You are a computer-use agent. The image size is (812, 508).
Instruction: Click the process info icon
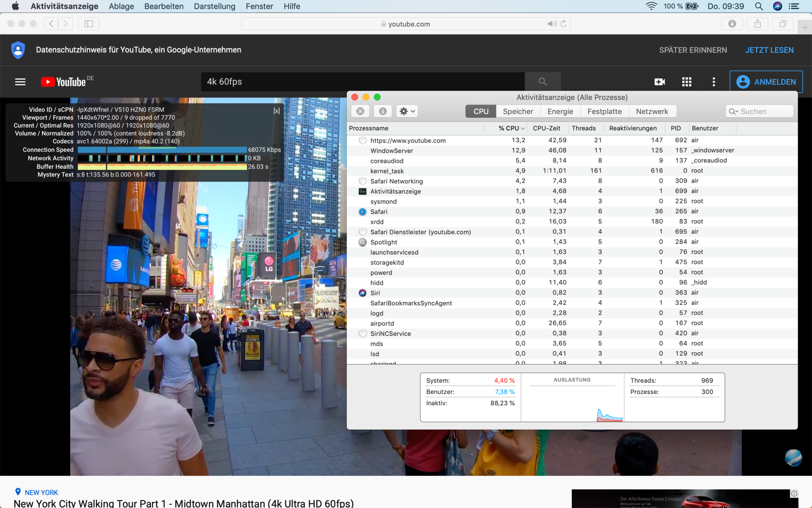click(x=383, y=111)
